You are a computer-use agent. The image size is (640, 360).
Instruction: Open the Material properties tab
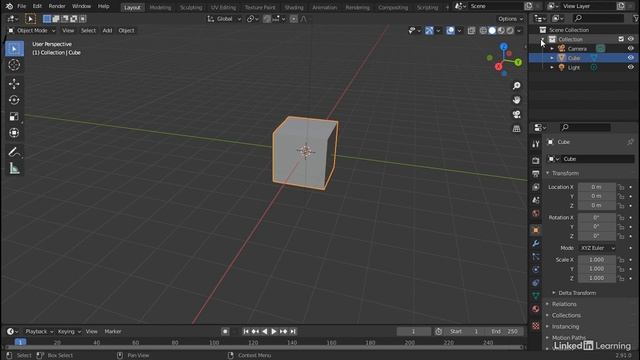[536, 309]
